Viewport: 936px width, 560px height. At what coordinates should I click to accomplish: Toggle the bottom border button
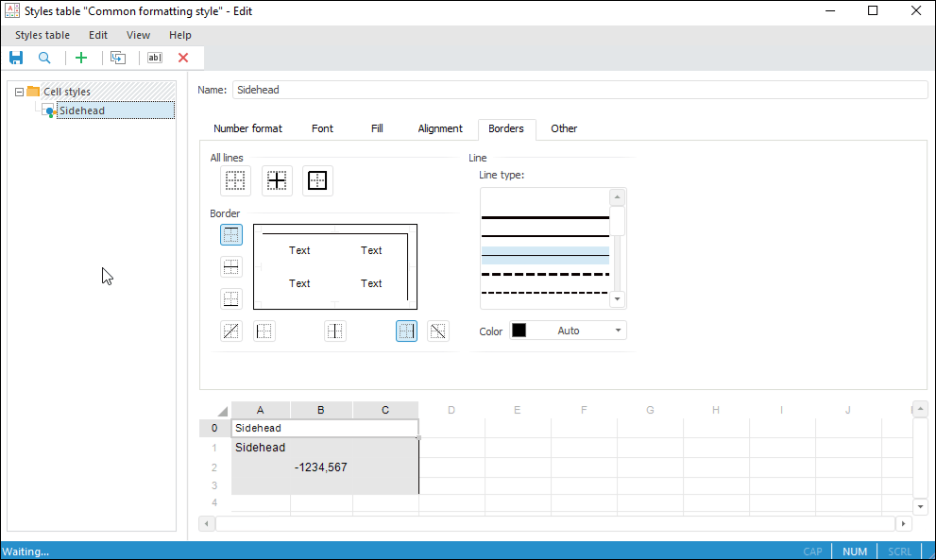[231, 299]
